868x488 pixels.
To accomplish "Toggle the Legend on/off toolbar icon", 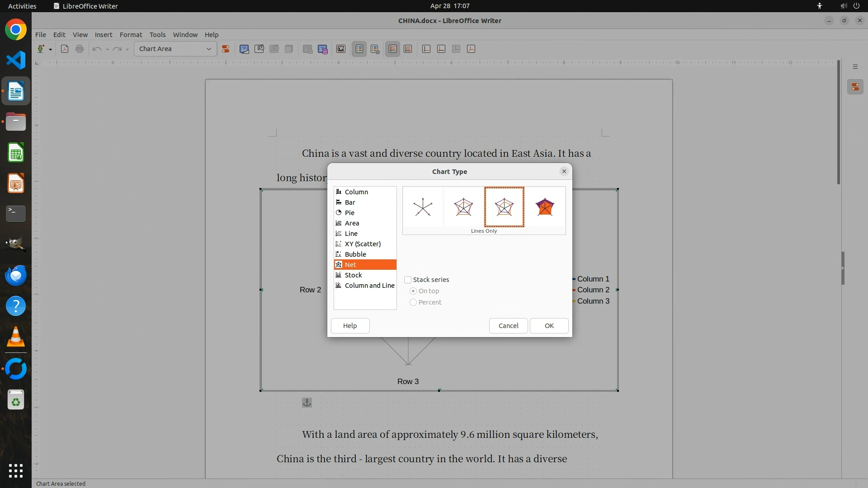I will pyautogui.click(x=359, y=49).
